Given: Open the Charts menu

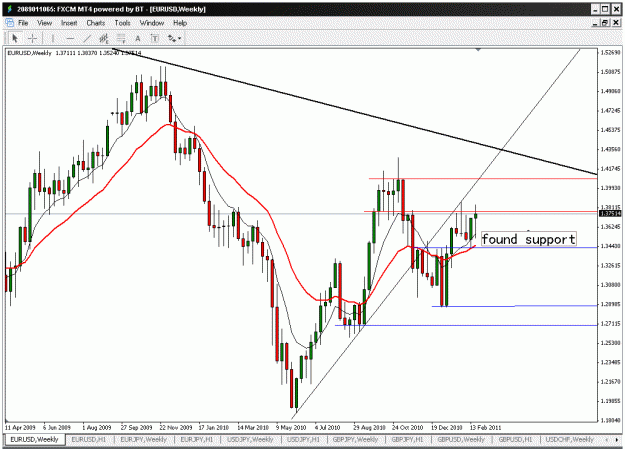Looking at the screenshot, I should pos(96,23).
